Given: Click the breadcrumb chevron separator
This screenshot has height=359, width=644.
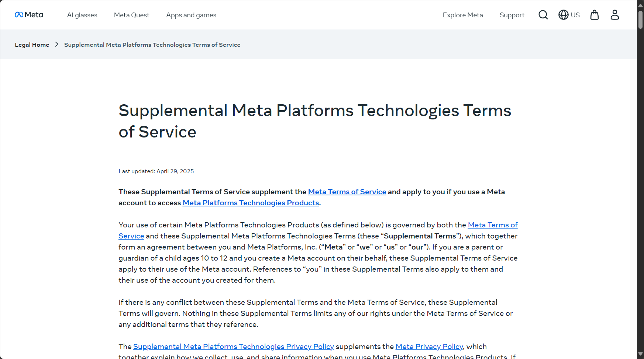Looking at the screenshot, I should [57, 44].
